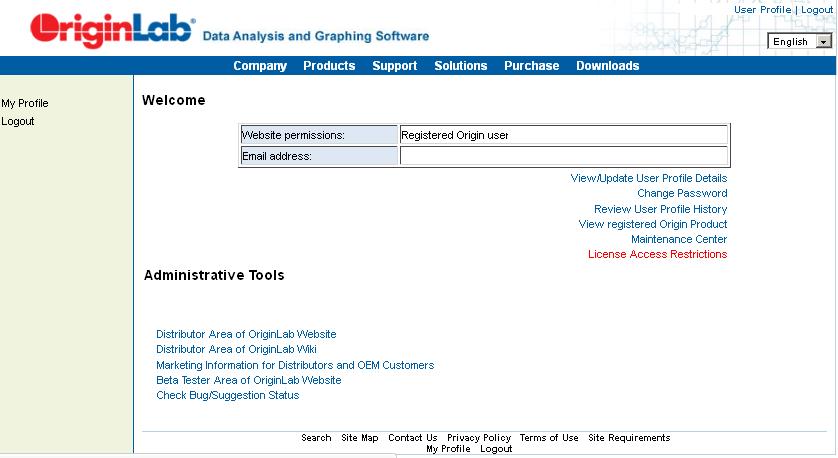Open License Access Restrictions link
The height and width of the screenshot is (458, 838).
coord(657,254)
